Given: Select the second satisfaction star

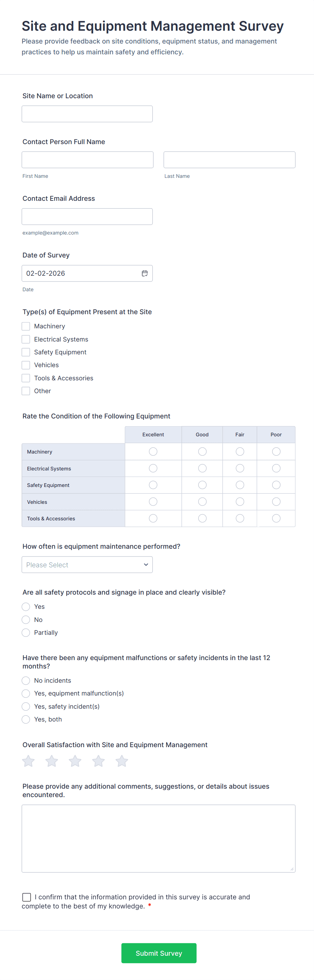Looking at the screenshot, I should [x=52, y=761].
